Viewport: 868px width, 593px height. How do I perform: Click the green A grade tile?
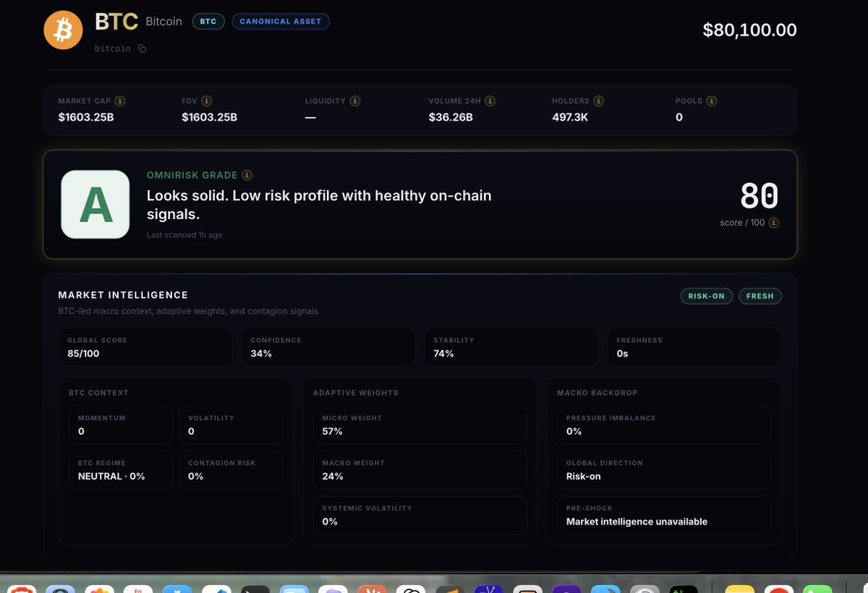95,205
